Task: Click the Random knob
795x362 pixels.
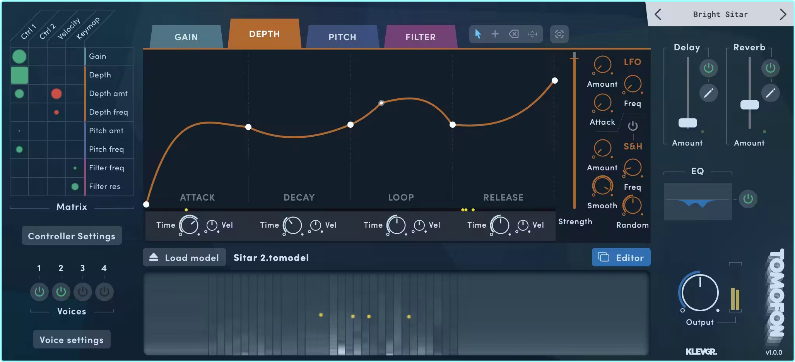Action: tap(632, 206)
